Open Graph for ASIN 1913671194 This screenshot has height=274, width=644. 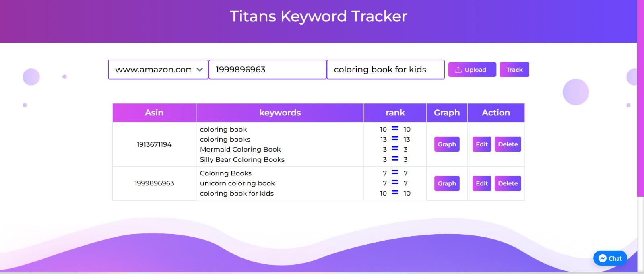point(447,144)
